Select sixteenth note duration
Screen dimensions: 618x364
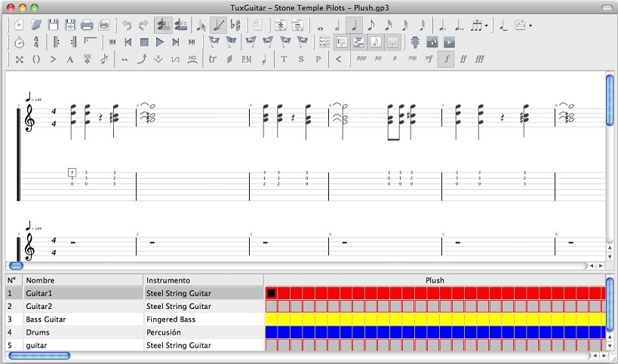coord(388,25)
